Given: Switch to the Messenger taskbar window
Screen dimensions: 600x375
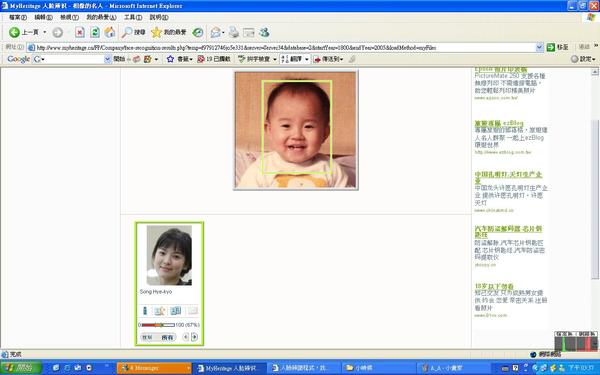Looking at the screenshot, I should (154, 368).
